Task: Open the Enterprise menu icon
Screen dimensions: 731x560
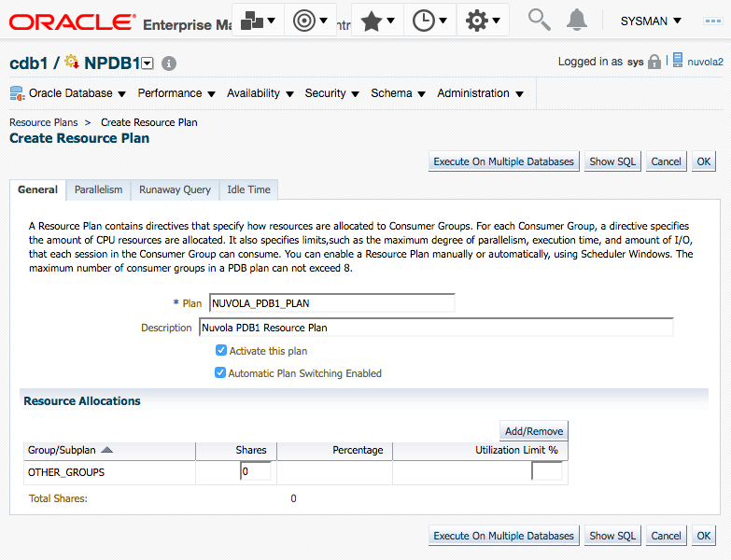Action: (258, 21)
